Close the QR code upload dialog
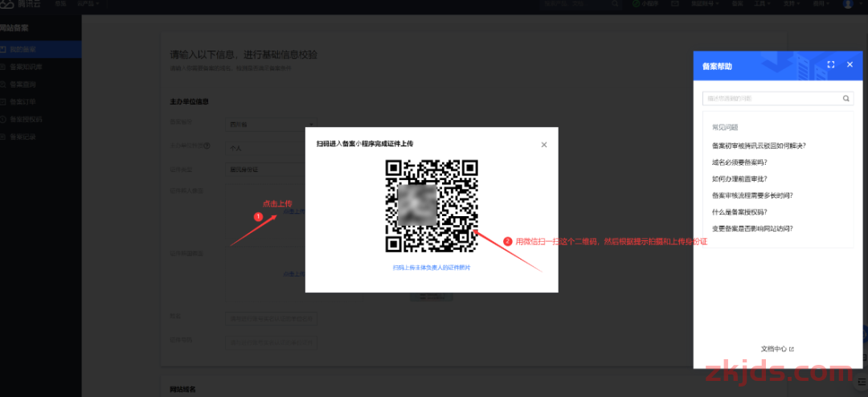The image size is (868, 397). (x=543, y=145)
